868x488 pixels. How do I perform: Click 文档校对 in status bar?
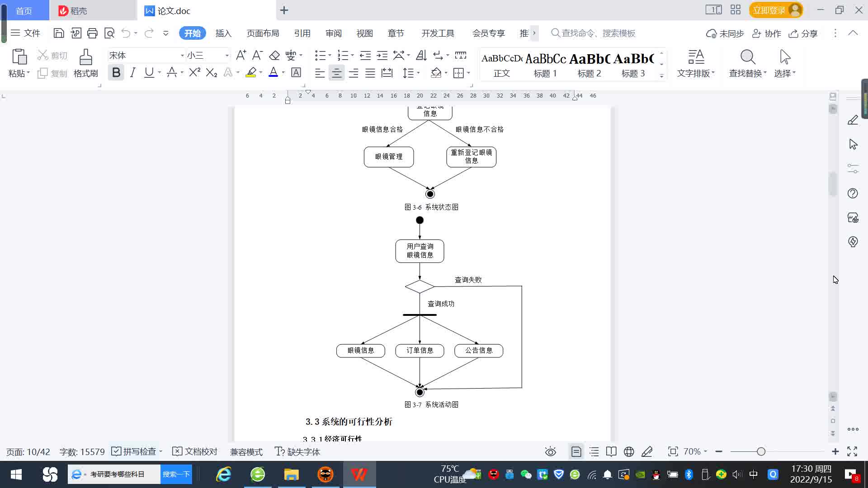[x=195, y=451]
